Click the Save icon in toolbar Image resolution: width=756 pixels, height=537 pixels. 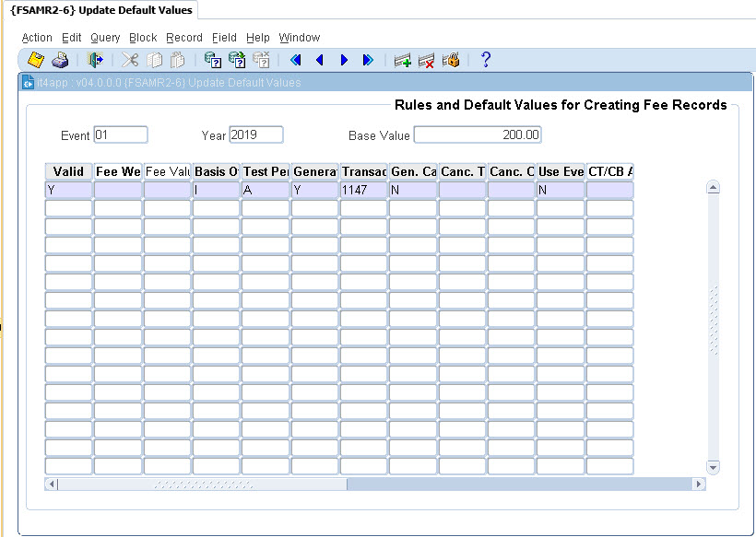tap(36, 60)
